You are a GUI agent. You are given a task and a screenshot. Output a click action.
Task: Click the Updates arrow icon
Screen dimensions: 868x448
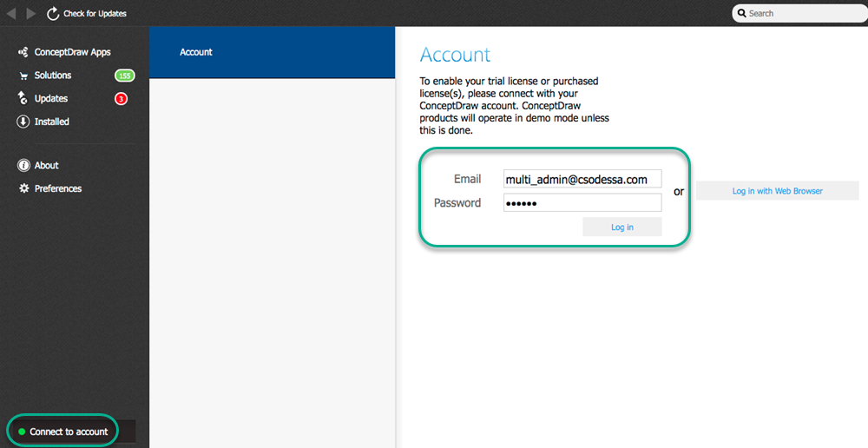tap(23, 99)
